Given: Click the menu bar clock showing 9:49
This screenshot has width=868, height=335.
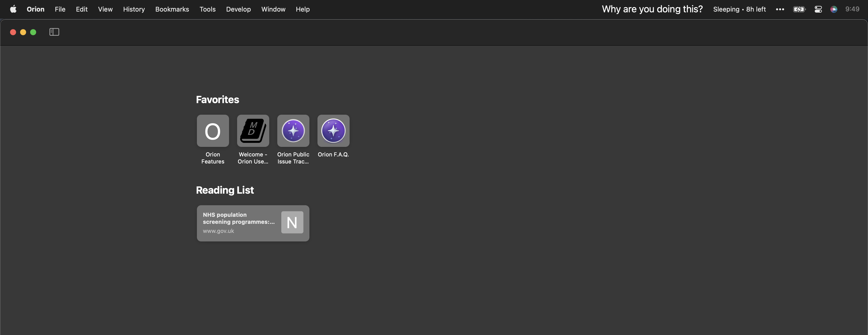Looking at the screenshot, I should (x=852, y=9).
